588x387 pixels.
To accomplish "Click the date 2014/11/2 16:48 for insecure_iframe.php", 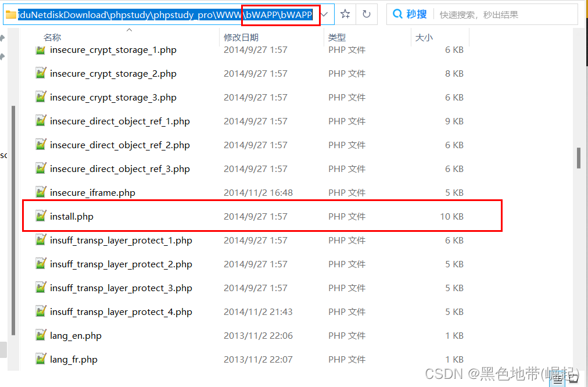I will point(258,193).
